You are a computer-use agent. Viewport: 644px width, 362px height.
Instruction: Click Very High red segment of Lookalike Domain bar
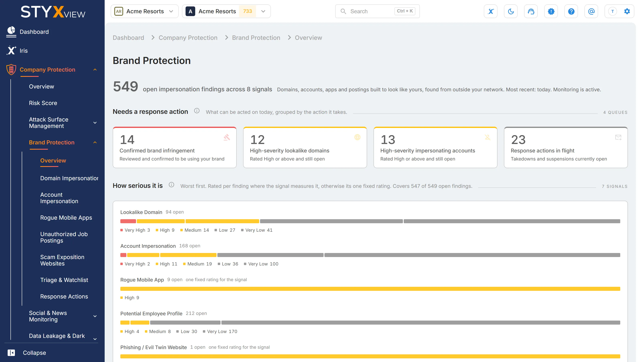pos(128,221)
